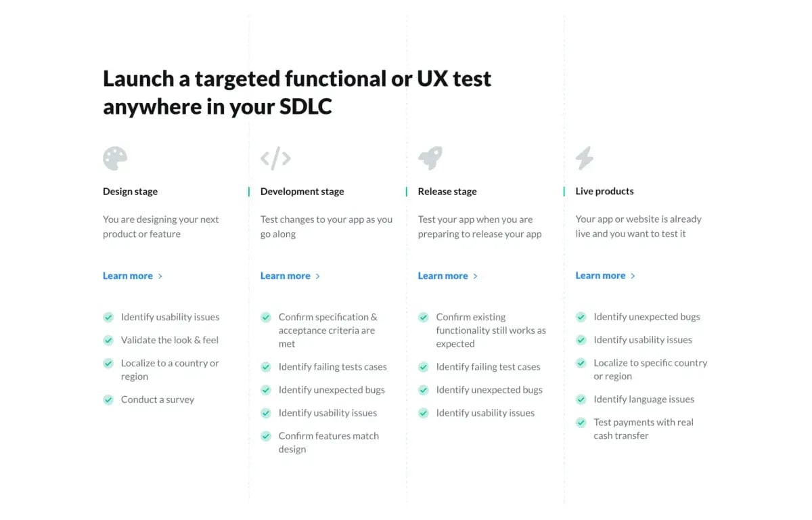This screenshot has height=520, width=812.
Task: Select the Development stage heading
Action: pyautogui.click(x=302, y=192)
